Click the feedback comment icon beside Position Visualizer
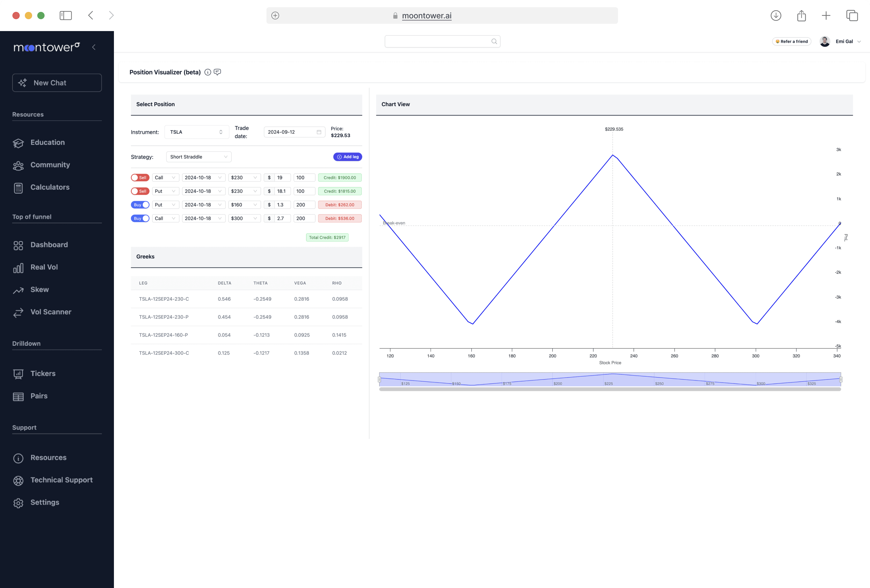 (218, 72)
